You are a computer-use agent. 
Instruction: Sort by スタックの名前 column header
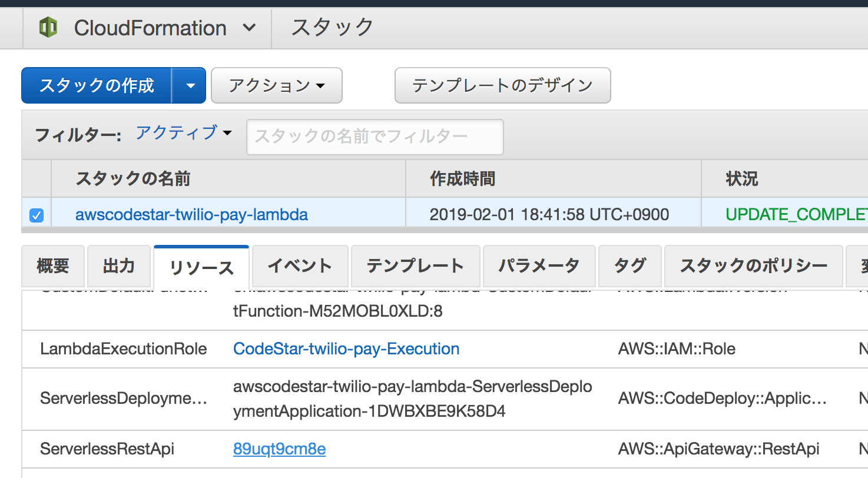133,178
